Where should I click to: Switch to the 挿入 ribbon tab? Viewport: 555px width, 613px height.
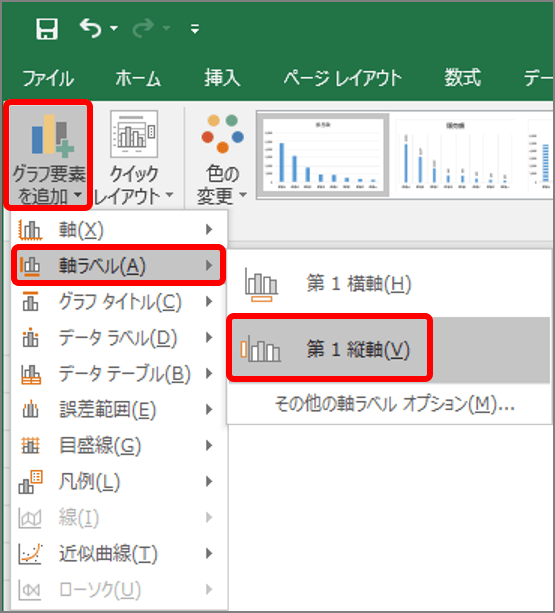(222, 78)
